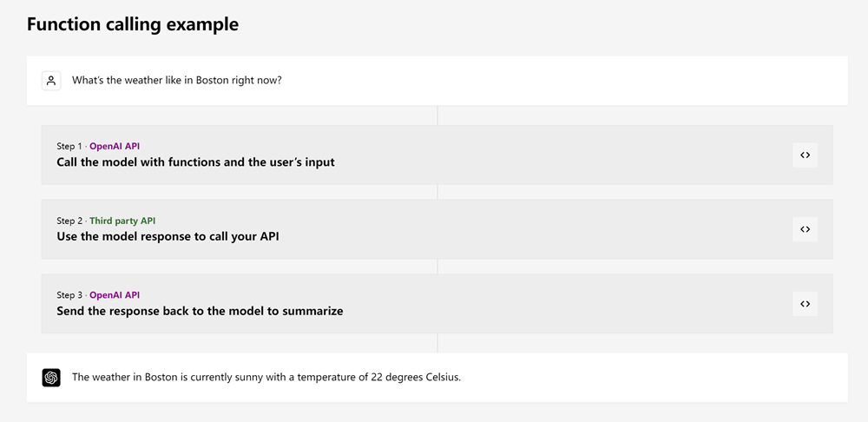Select the "Step 2" label text
The image size is (868, 422).
pyautogui.click(x=69, y=221)
